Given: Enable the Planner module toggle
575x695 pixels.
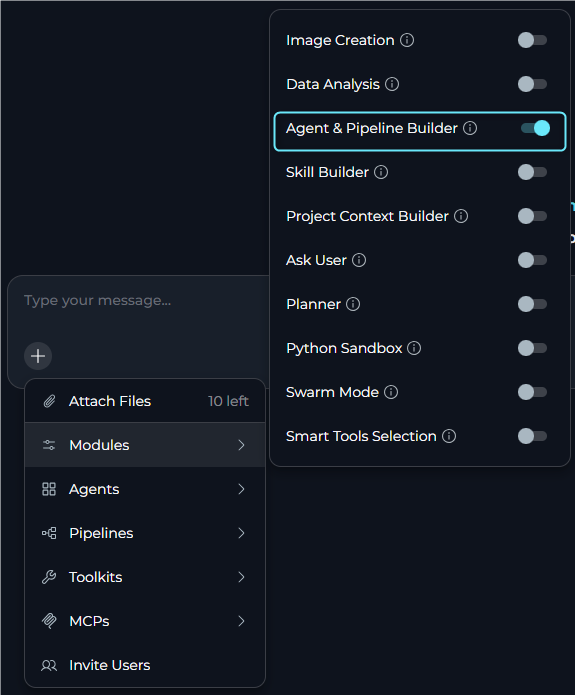Looking at the screenshot, I should tap(532, 304).
